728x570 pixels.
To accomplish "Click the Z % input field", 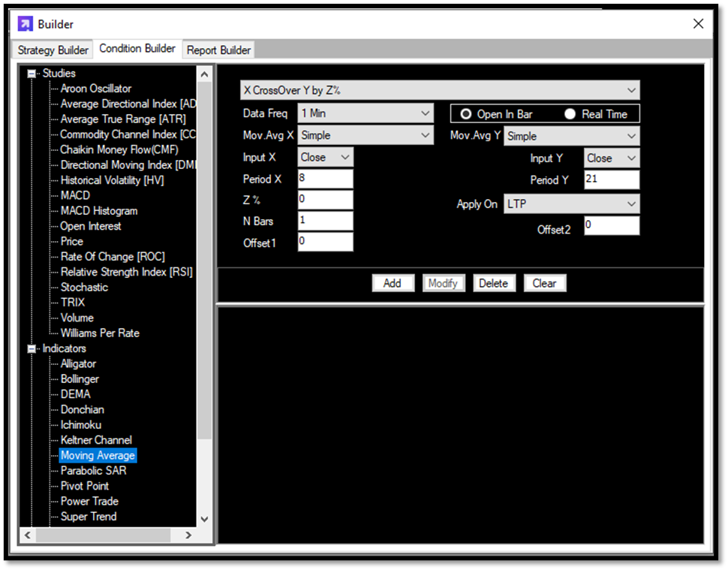I will (x=325, y=200).
